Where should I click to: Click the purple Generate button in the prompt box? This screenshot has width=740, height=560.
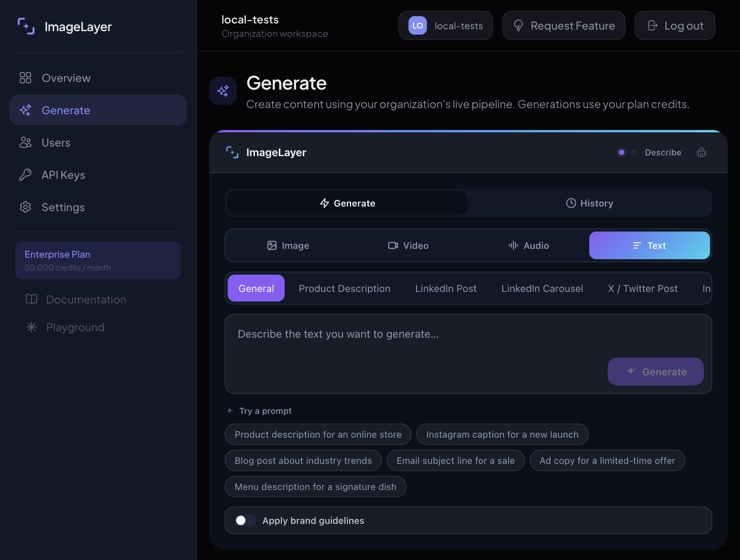tap(656, 372)
